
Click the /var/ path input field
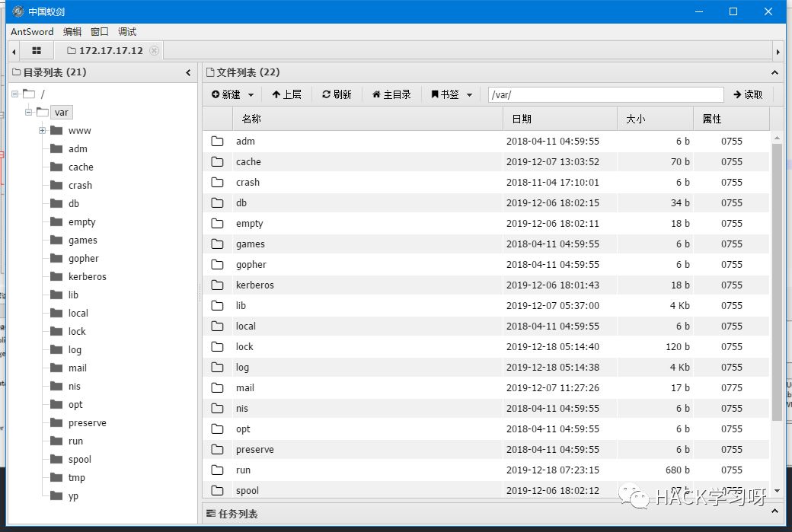[x=605, y=94]
